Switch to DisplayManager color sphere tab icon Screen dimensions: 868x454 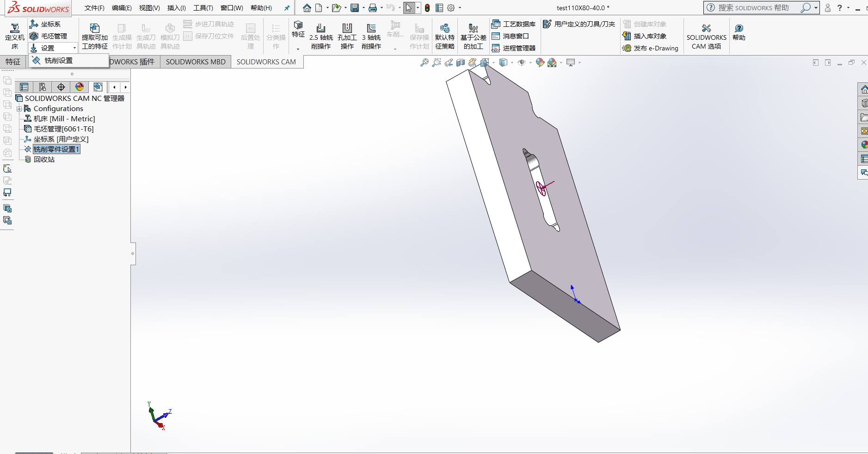coord(80,87)
